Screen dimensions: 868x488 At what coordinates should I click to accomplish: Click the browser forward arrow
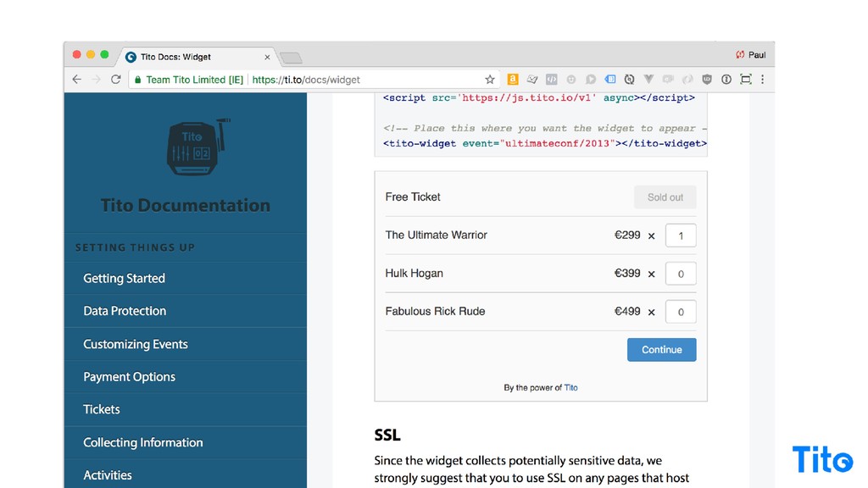97,80
